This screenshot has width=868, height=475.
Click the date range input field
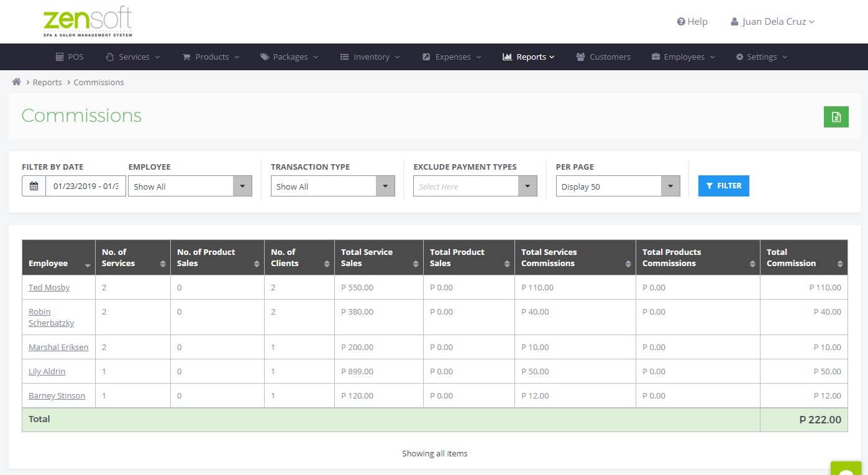[x=86, y=186]
